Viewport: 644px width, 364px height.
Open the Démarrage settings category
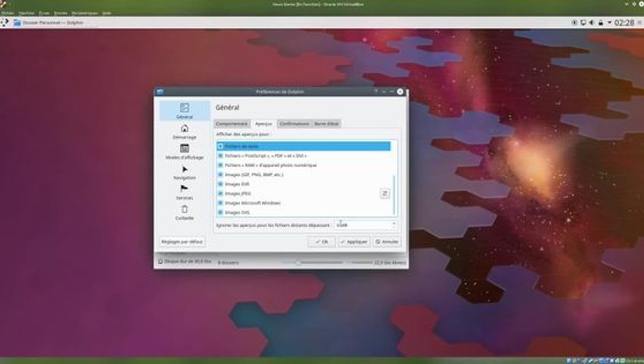coord(184,132)
